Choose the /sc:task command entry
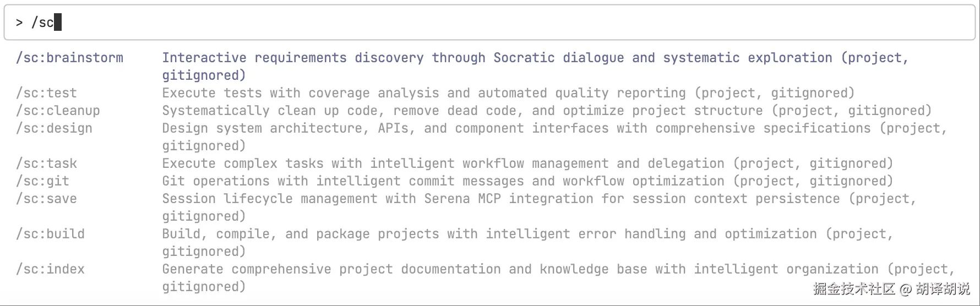This screenshot has width=980, height=306. click(x=46, y=163)
